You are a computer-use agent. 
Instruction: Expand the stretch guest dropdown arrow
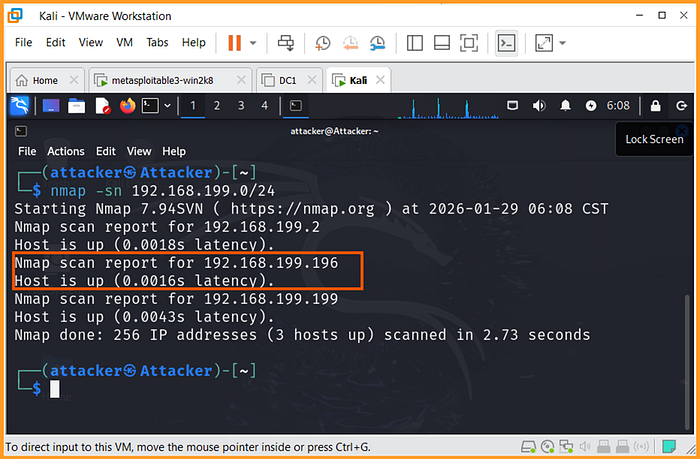[x=562, y=43]
